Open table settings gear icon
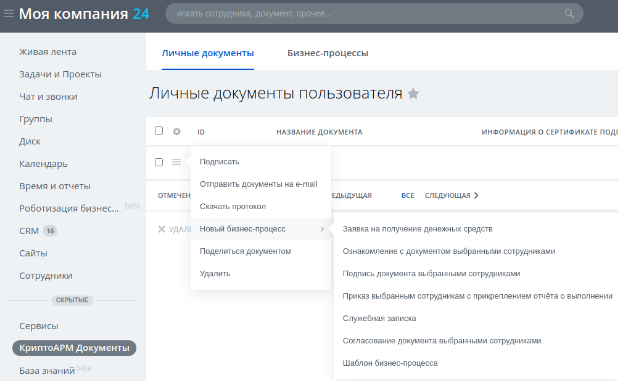Screen dimensions: 619x383 click(x=177, y=131)
